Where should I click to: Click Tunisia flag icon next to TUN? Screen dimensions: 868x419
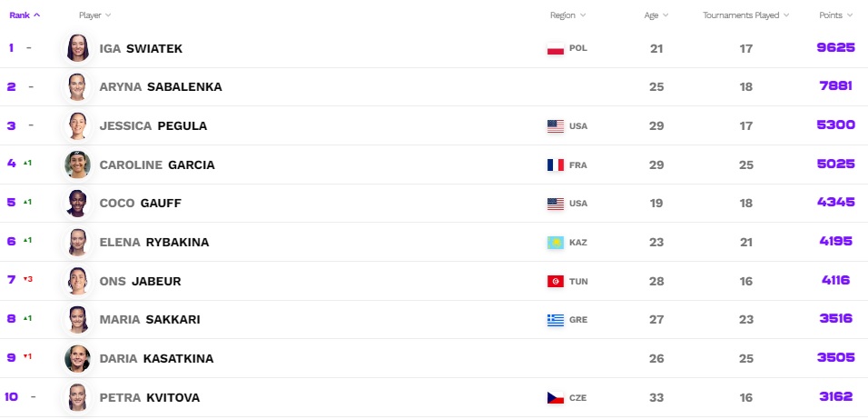coord(556,281)
